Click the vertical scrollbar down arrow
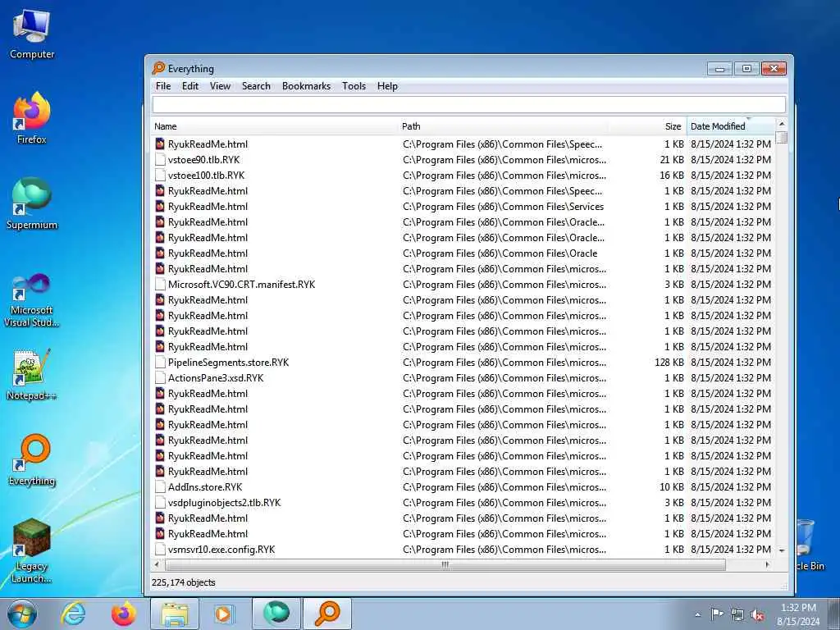 tap(782, 550)
